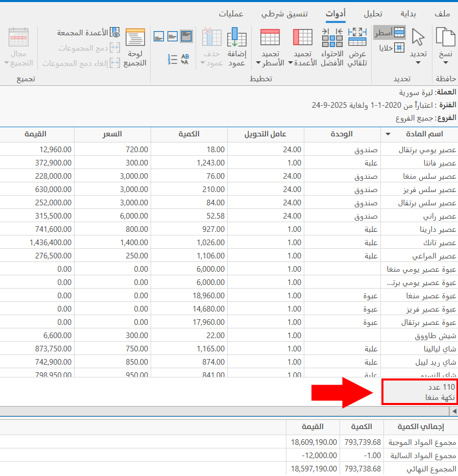Toggle الأعمدة المجمعة grouped columns visibility
Viewport: 458px width, 476px height.
tap(89, 33)
